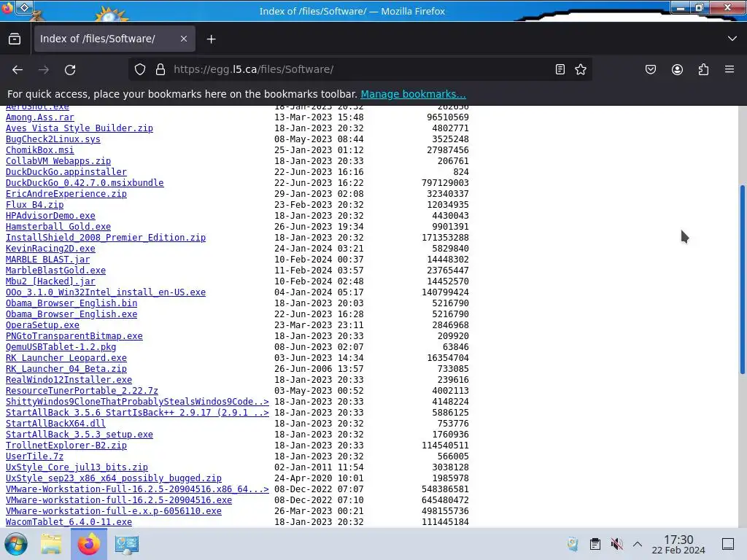
Task: Download OperaSetup.exe
Action: point(42,325)
